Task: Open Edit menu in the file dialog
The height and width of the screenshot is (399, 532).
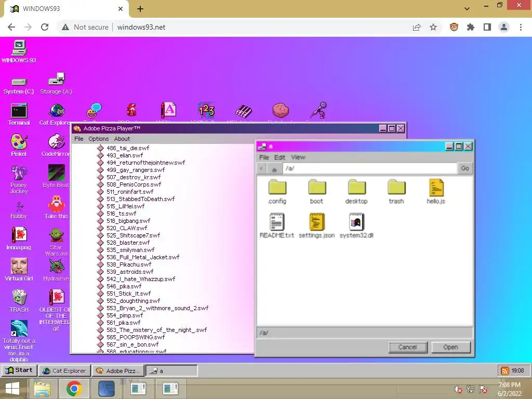Action: pos(280,157)
